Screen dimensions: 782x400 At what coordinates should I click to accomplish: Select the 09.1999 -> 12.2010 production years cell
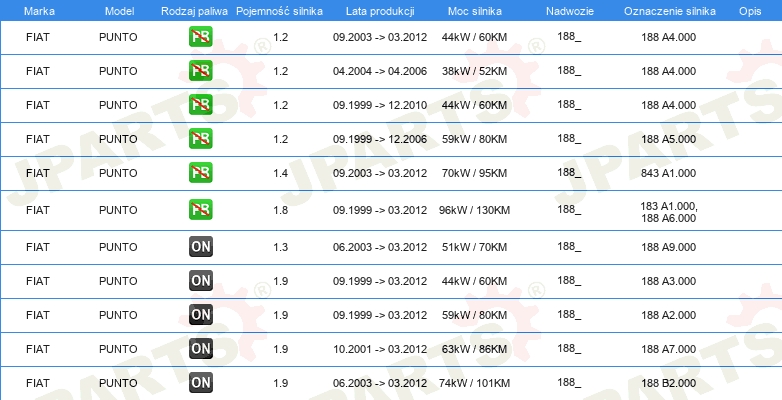point(380,105)
